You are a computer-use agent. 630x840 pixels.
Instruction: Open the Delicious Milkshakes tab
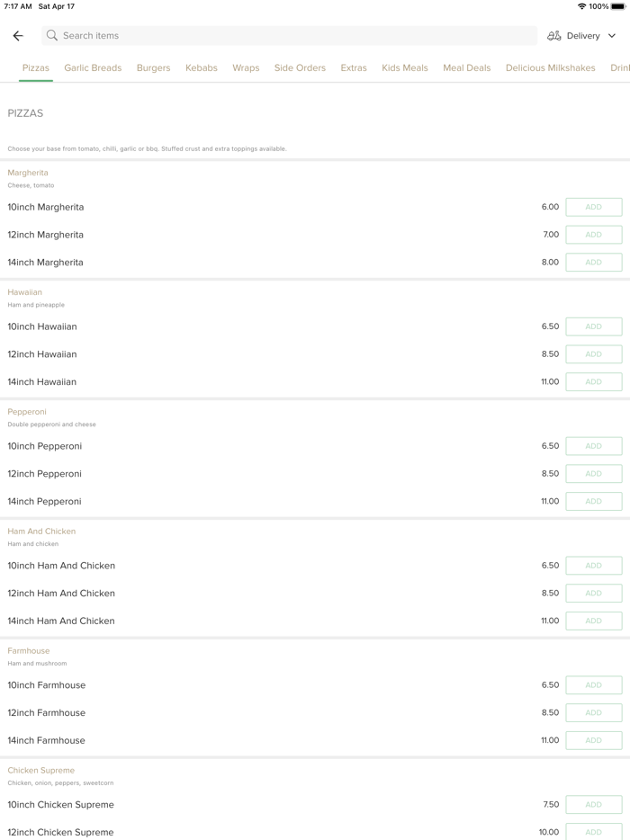pyautogui.click(x=550, y=68)
